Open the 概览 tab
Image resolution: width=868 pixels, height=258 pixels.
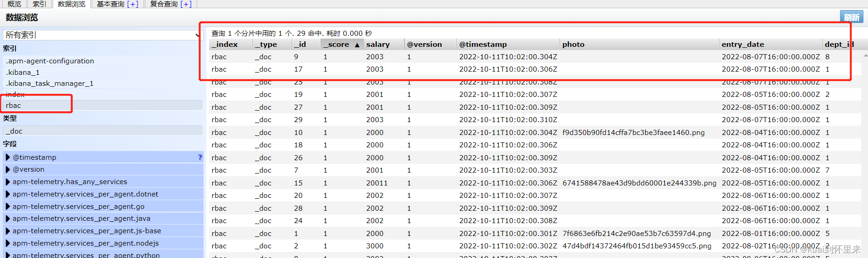pyautogui.click(x=14, y=4)
